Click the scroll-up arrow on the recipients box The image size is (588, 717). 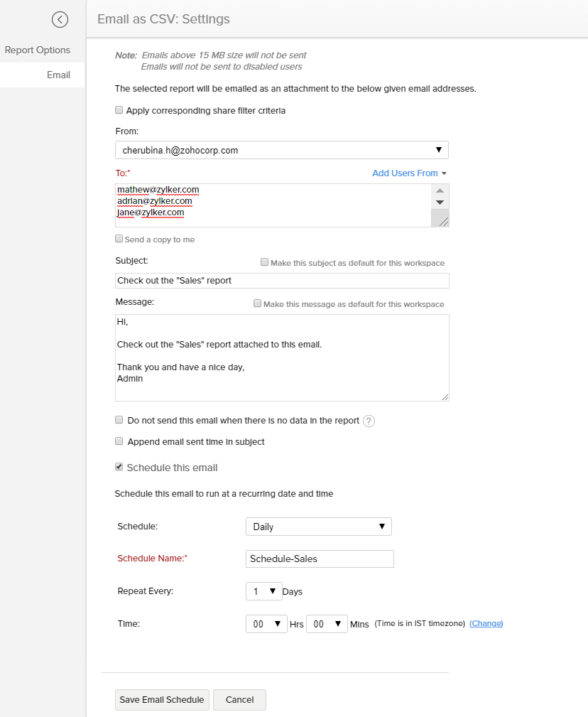click(440, 190)
